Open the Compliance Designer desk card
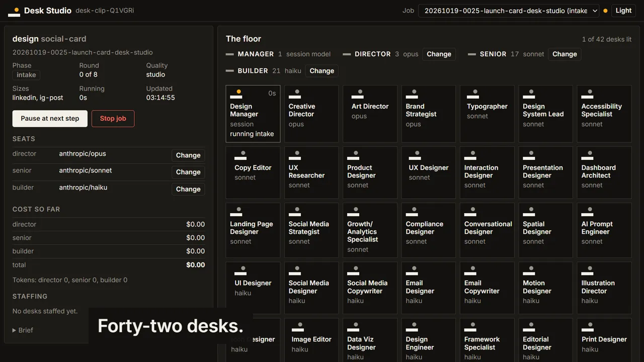 pos(429,230)
